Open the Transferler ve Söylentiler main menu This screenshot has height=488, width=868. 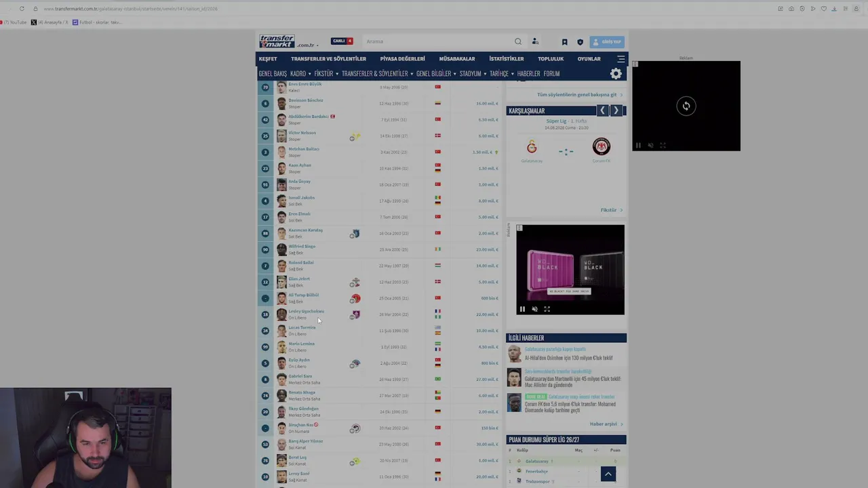pyautogui.click(x=328, y=59)
